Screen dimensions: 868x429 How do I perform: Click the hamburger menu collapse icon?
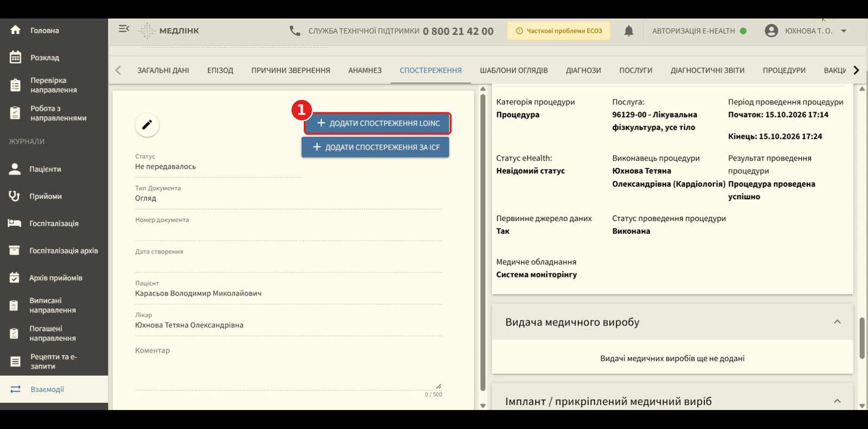click(124, 29)
